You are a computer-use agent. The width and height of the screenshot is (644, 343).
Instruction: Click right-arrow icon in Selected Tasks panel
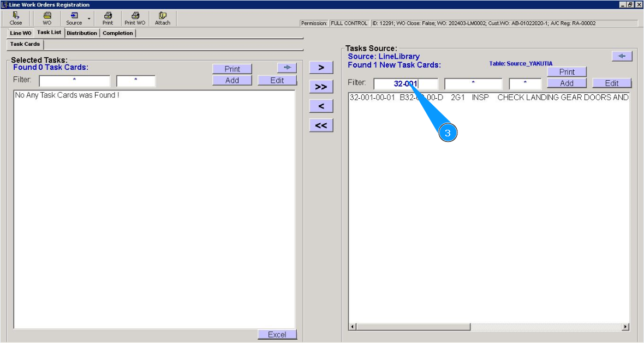tap(287, 68)
